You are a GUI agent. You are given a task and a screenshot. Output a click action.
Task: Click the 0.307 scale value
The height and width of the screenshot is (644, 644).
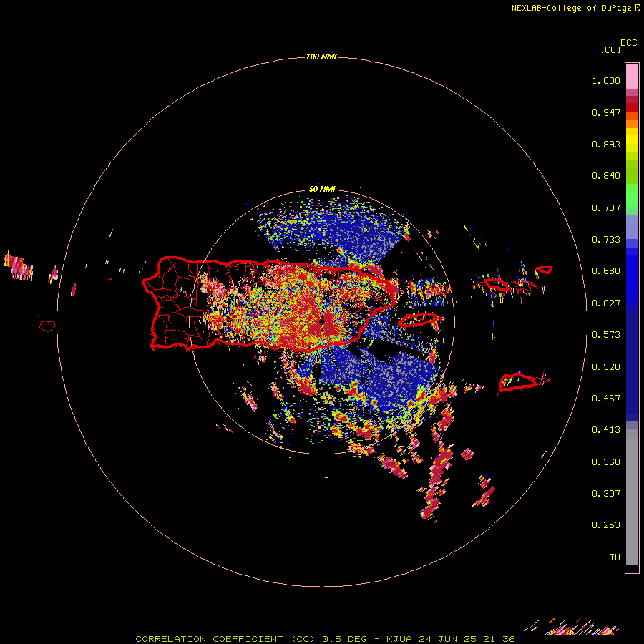point(606,494)
